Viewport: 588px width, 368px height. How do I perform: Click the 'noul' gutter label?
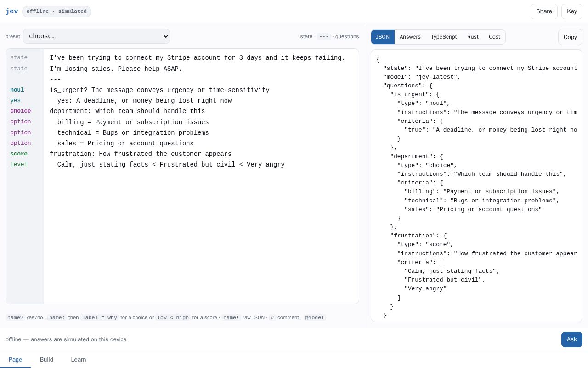pos(17,90)
